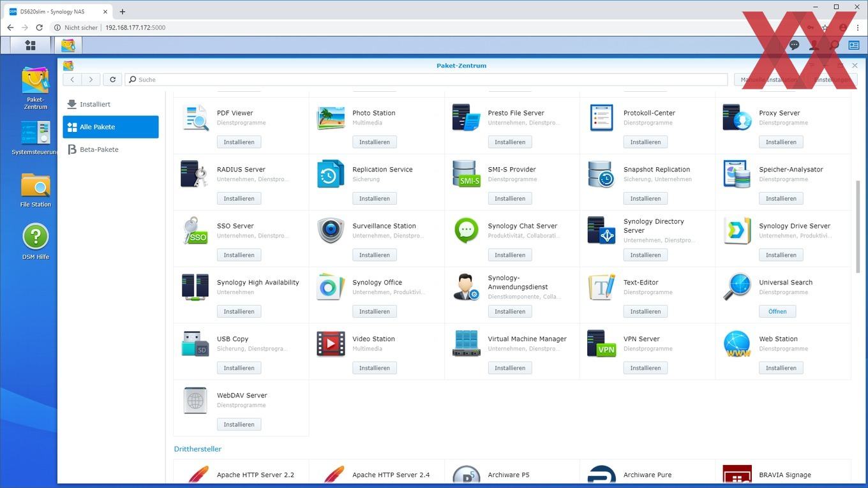Open the DSM main menu grid icon
Image resolution: width=868 pixels, height=488 pixels.
(30, 45)
